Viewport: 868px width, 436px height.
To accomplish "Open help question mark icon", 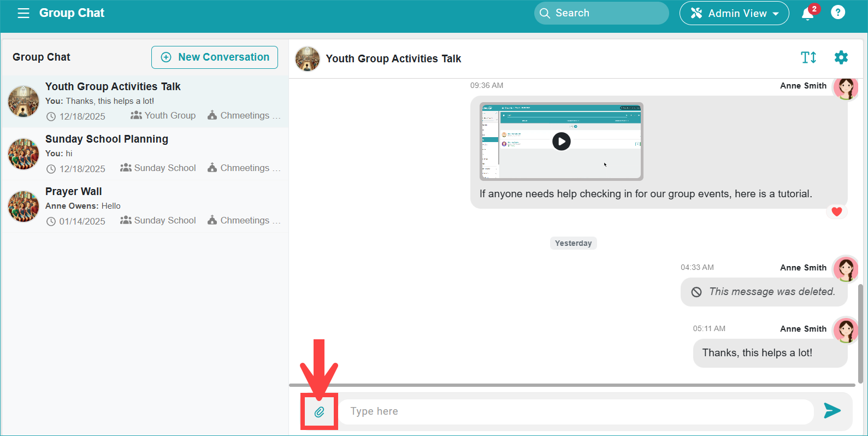I will pos(837,13).
